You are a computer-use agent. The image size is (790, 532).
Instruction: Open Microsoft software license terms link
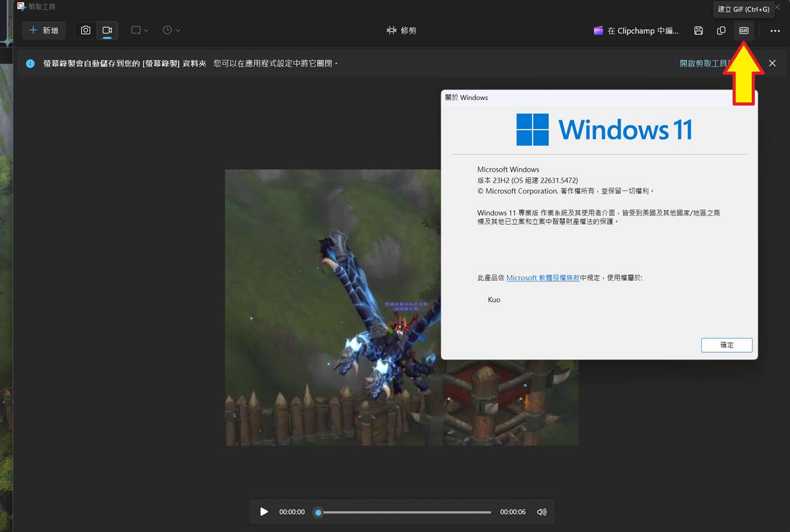[x=543, y=278]
